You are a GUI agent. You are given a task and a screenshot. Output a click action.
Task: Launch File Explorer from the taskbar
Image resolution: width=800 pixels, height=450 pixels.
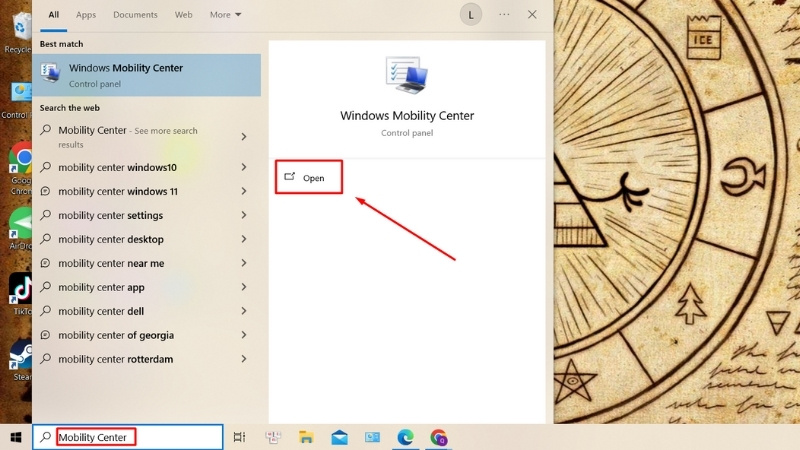click(x=306, y=437)
